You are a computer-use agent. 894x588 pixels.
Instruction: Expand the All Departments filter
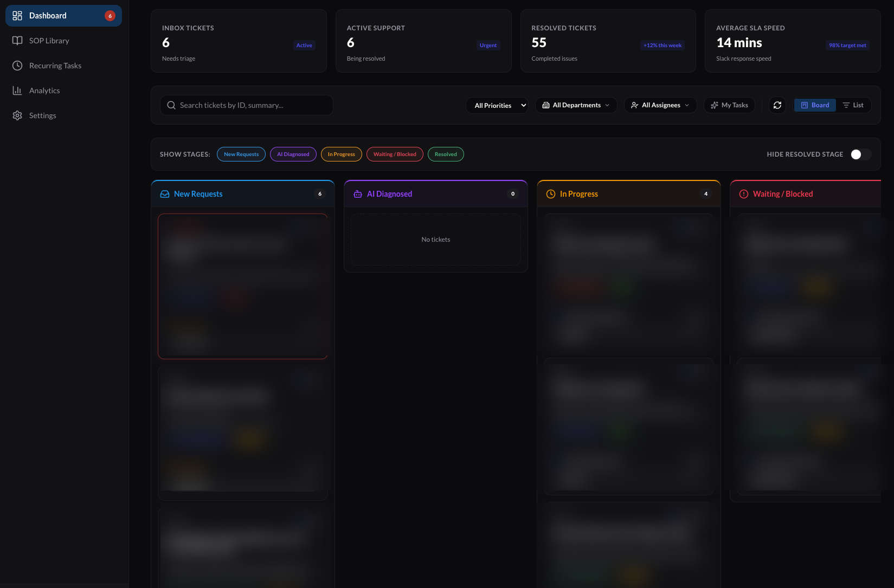tap(576, 105)
